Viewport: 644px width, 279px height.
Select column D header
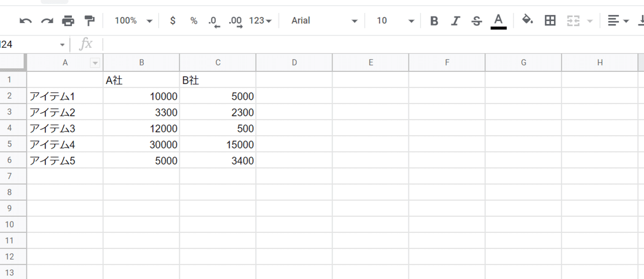294,63
